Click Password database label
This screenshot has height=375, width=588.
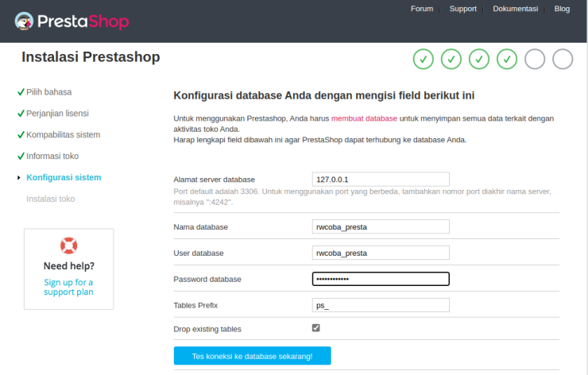207,280
